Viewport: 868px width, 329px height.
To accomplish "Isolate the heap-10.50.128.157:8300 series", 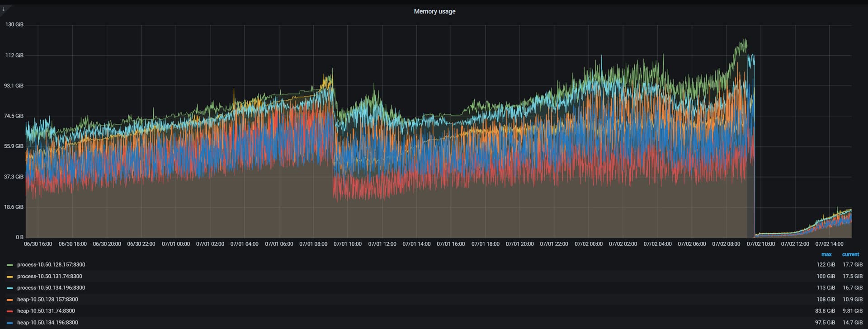I will (x=47, y=300).
